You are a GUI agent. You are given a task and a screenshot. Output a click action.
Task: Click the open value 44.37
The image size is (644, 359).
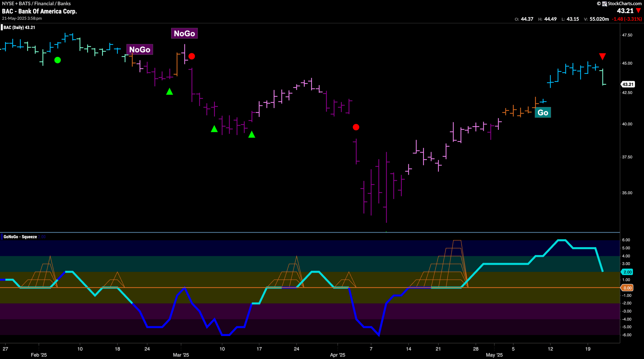(x=527, y=19)
